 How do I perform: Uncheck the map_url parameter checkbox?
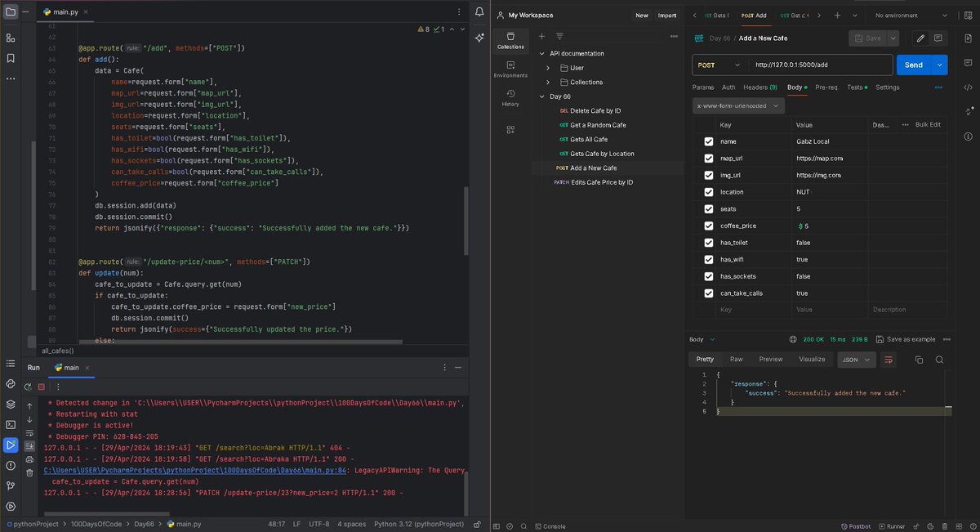(x=709, y=159)
